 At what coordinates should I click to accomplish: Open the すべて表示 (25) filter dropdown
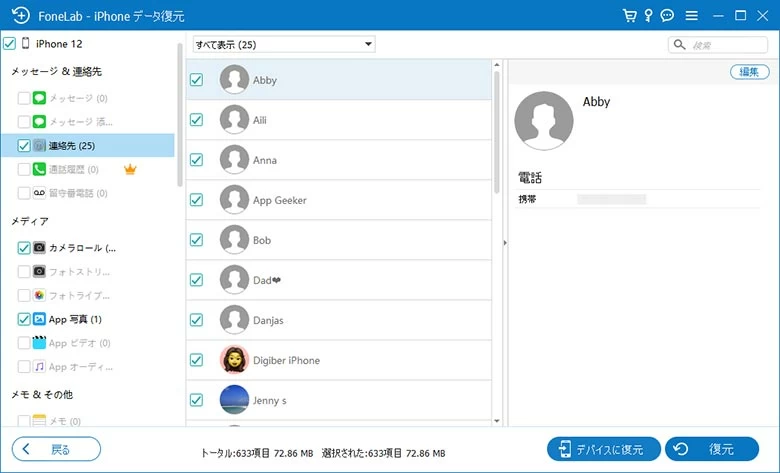[284, 44]
